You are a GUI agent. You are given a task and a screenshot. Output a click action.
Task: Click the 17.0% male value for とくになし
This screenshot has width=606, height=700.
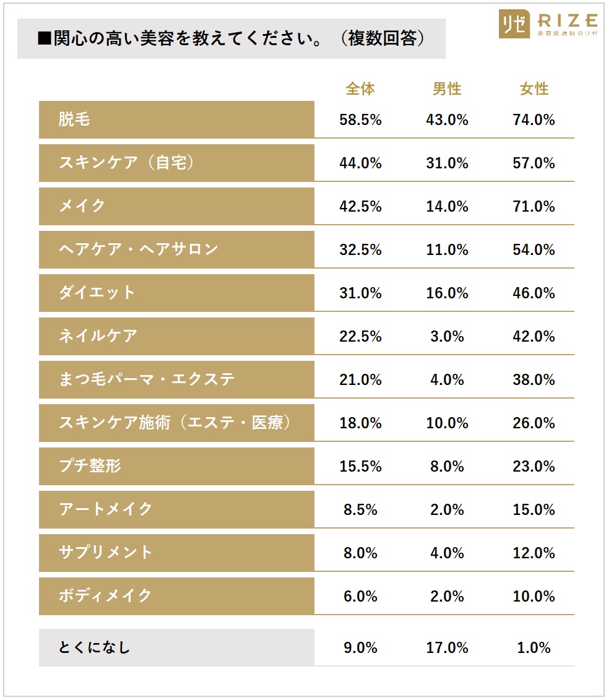(x=447, y=648)
